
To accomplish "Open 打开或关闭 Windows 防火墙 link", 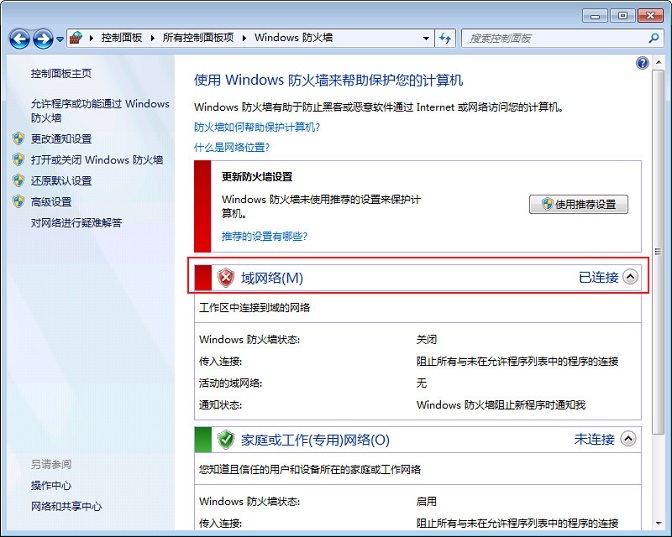I will [x=97, y=160].
